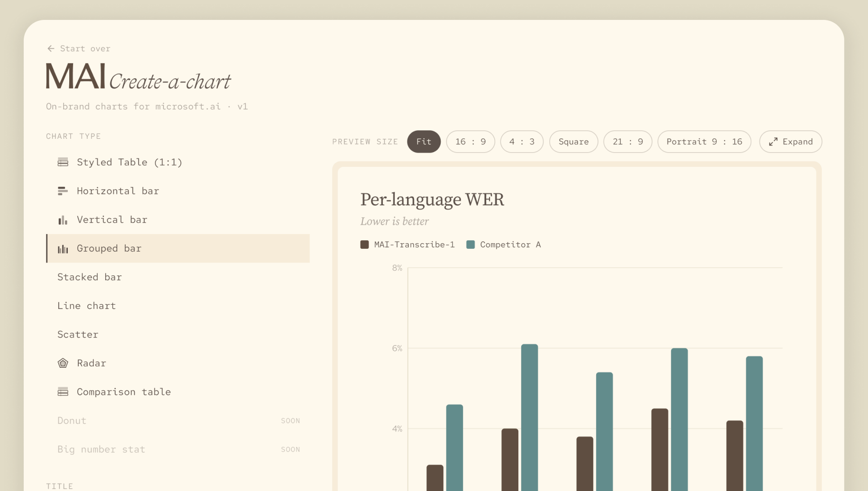The height and width of the screenshot is (491, 868).
Task: Select the Radar chart type
Action: [x=178, y=363]
